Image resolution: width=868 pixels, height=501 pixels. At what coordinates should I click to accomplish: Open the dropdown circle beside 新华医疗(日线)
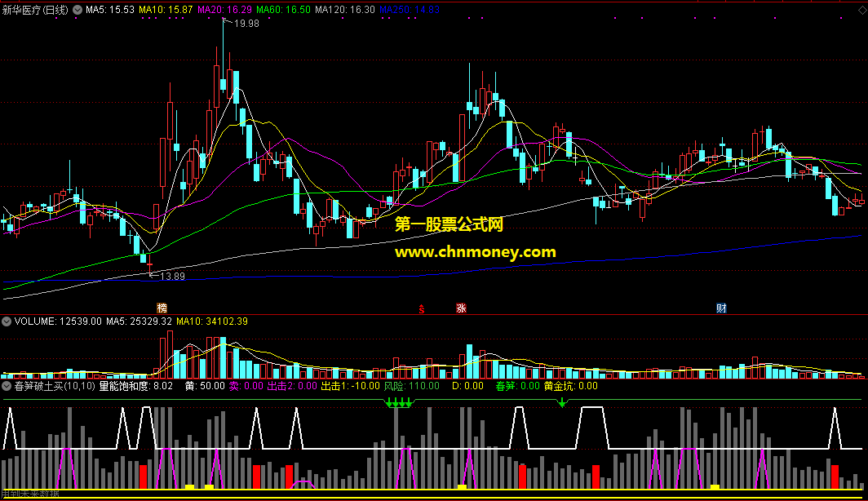click(x=77, y=10)
